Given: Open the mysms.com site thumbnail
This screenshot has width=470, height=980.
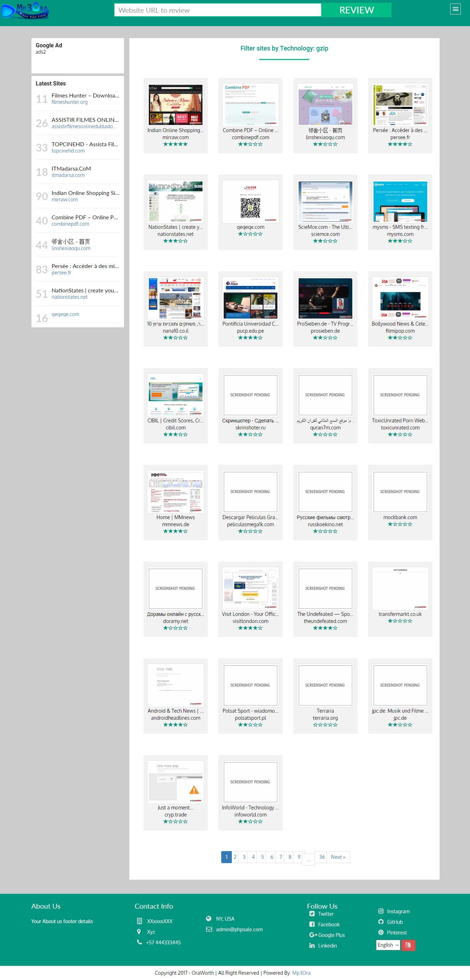Looking at the screenshot, I should coord(400,202).
